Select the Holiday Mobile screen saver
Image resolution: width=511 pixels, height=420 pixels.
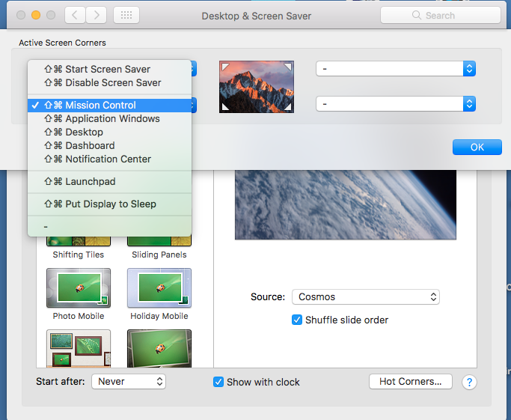coord(159,288)
